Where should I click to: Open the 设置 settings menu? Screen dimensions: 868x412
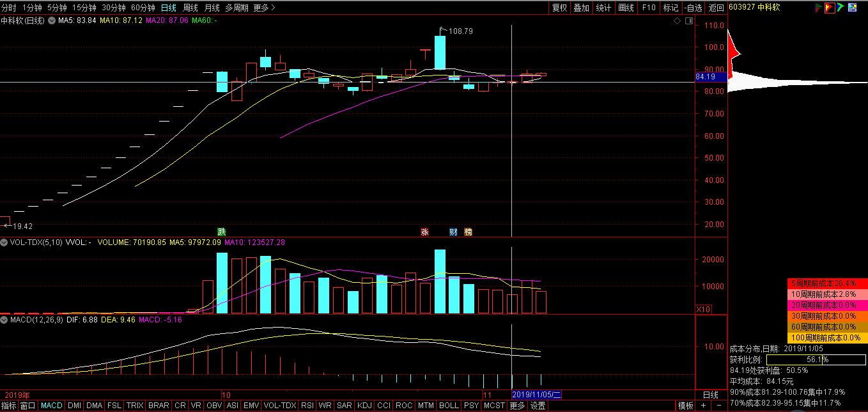tap(538, 406)
